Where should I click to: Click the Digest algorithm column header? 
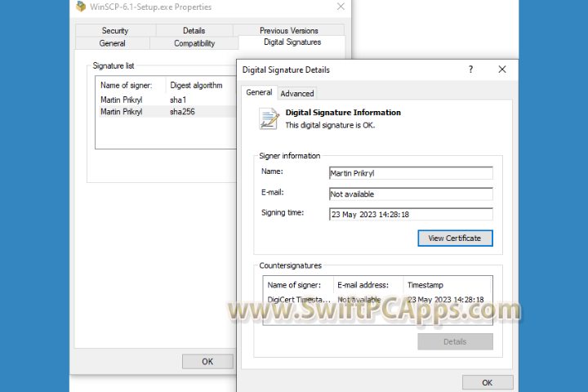pyautogui.click(x=201, y=85)
